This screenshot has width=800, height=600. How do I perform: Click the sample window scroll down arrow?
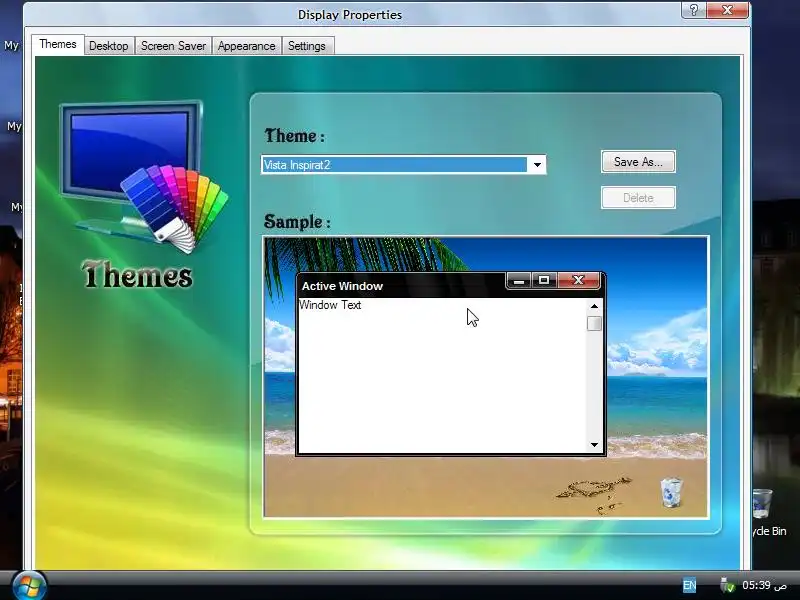(x=594, y=445)
